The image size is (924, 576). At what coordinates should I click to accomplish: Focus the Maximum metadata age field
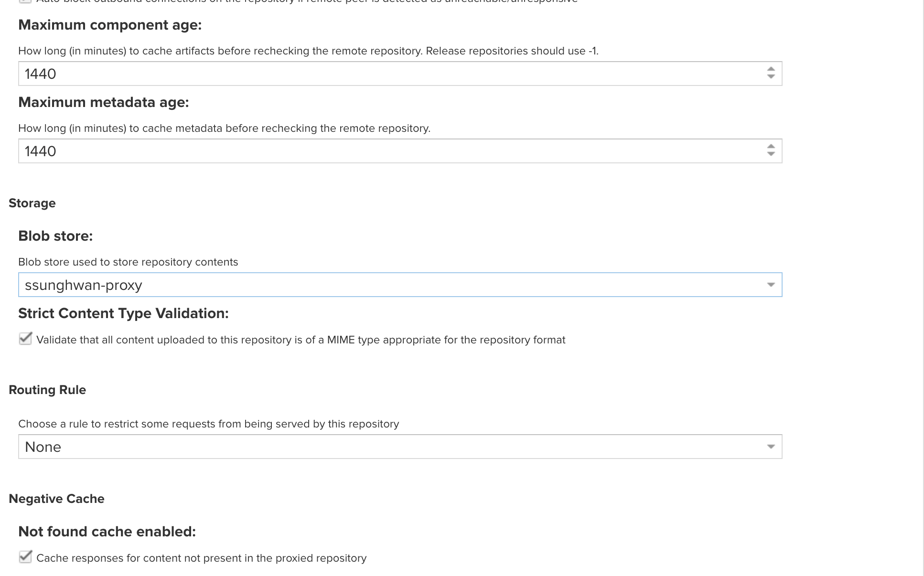392,151
